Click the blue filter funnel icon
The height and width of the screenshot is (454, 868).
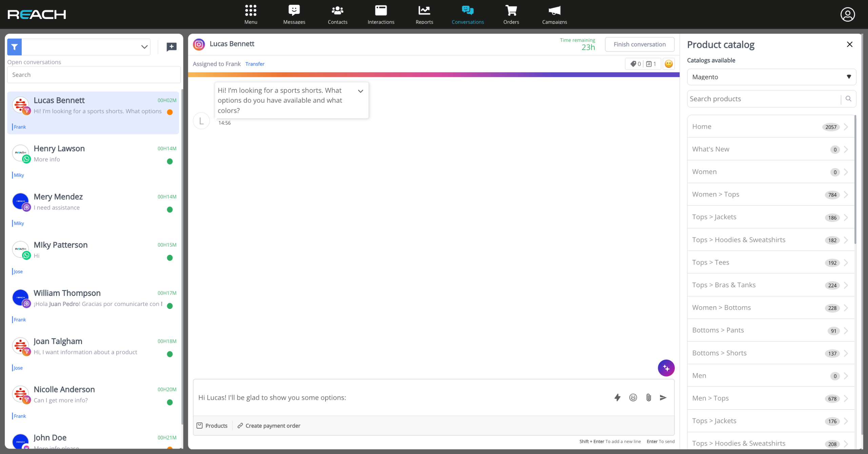click(15, 47)
